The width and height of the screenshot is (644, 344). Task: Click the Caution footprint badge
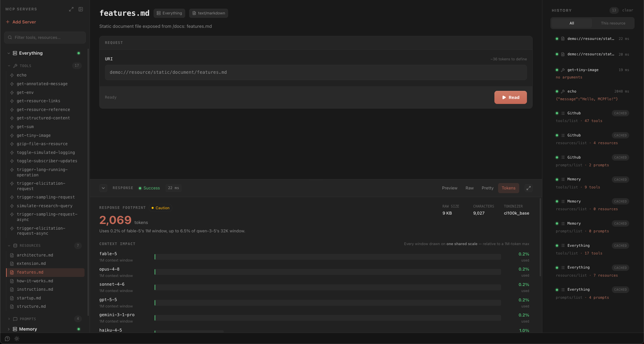point(160,208)
